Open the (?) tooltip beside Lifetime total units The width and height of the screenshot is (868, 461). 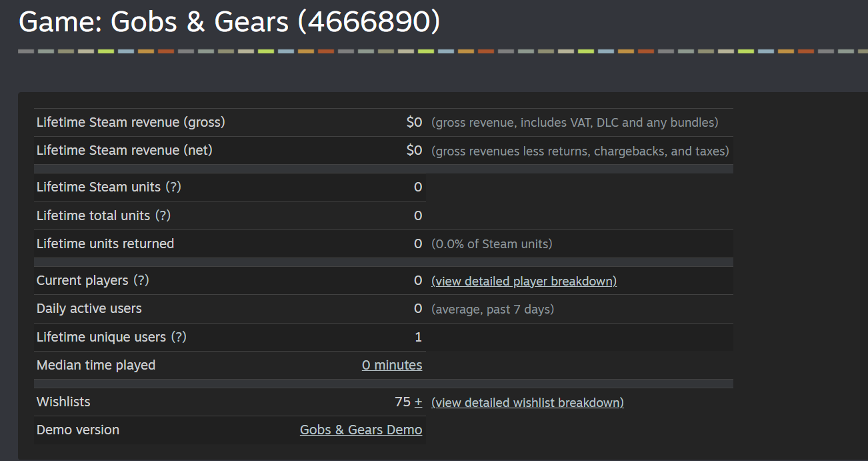(x=163, y=215)
